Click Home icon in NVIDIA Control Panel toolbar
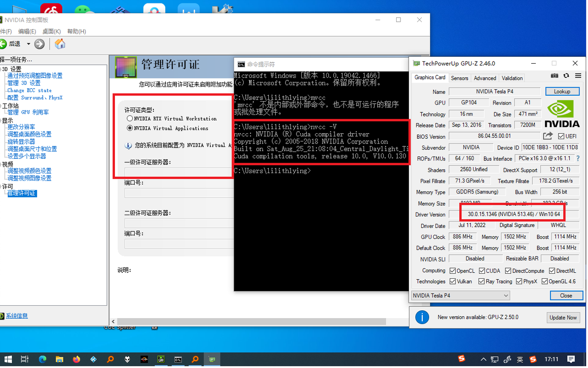This screenshot has height=368, width=588. (x=60, y=44)
